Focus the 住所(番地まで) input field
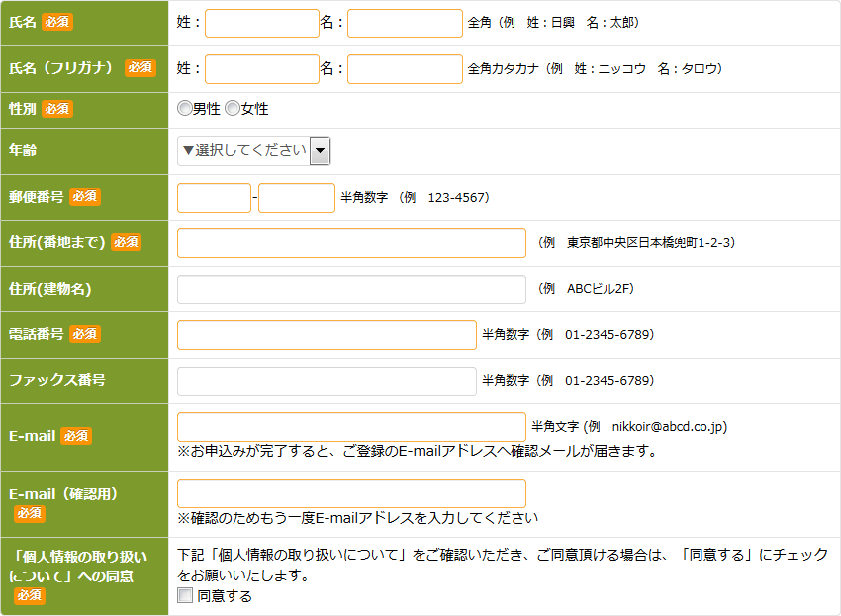 pos(351,243)
